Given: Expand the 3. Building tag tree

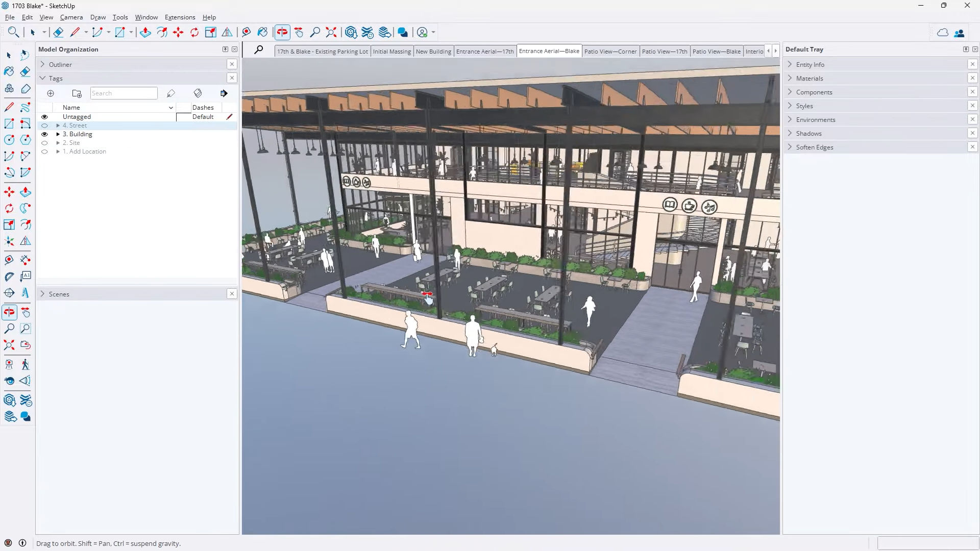Looking at the screenshot, I should pyautogui.click(x=58, y=134).
